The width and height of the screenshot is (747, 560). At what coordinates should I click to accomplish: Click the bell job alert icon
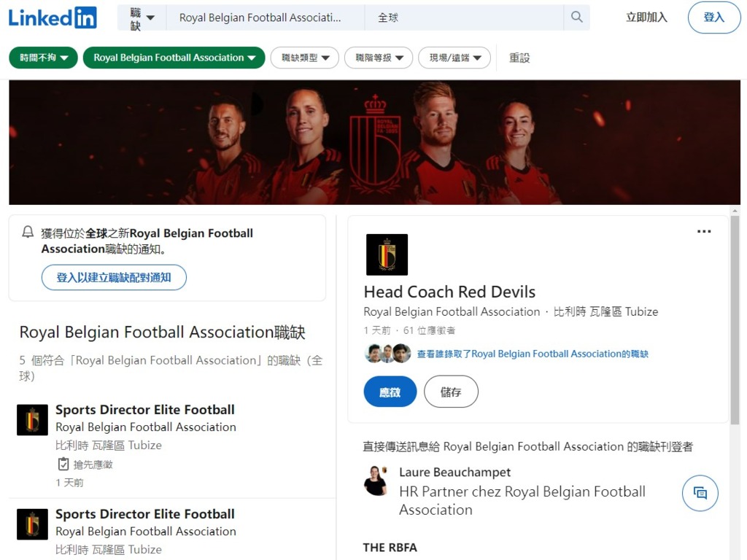(x=28, y=233)
